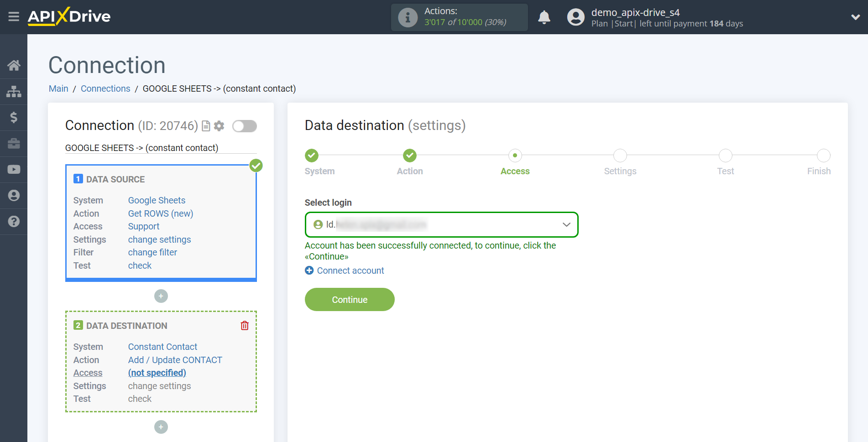Go to the Settings wizard step

pyautogui.click(x=620, y=156)
